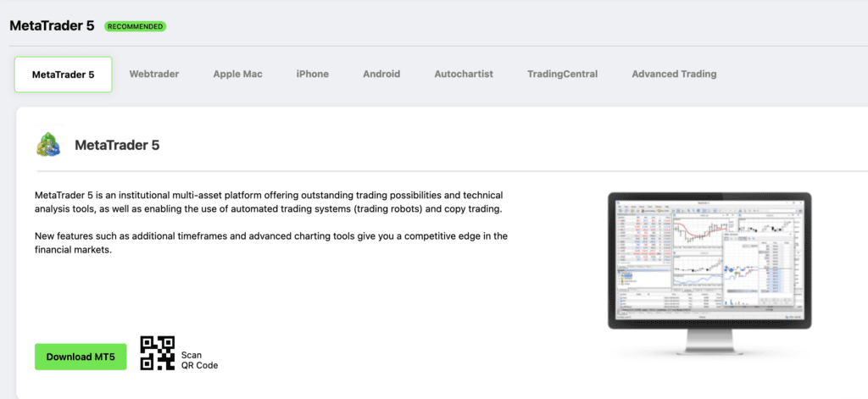Open the Android tab
The width and height of the screenshot is (868, 399).
point(381,74)
